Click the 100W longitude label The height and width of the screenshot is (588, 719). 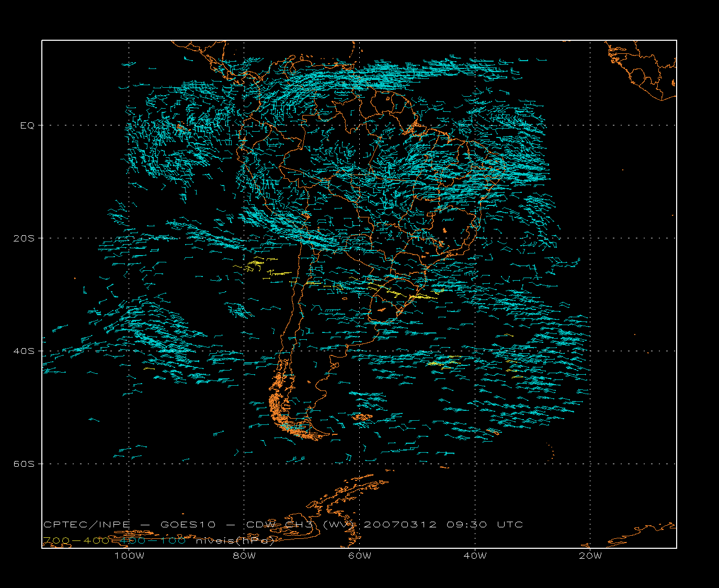click(129, 556)
